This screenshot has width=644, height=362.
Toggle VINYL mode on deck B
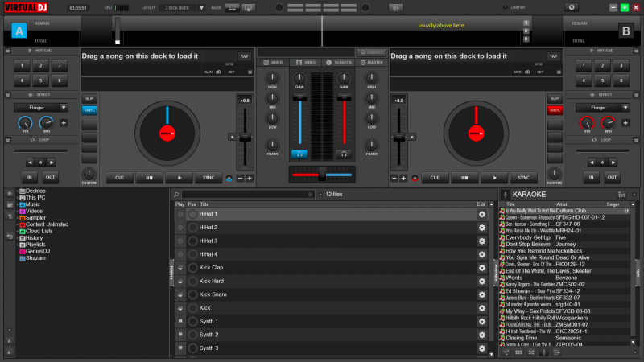(x=555, y=110)
